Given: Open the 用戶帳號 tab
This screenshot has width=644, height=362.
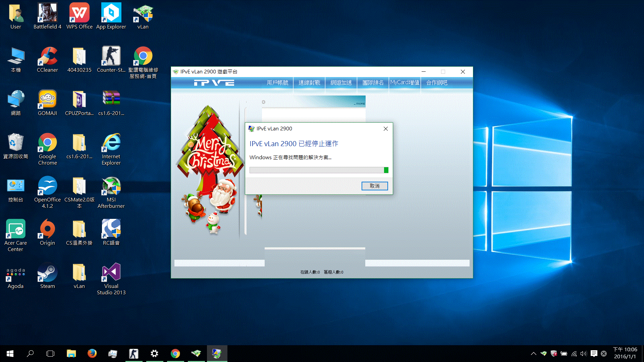Looking at the screenshot, I should click(x=277, y=82).
